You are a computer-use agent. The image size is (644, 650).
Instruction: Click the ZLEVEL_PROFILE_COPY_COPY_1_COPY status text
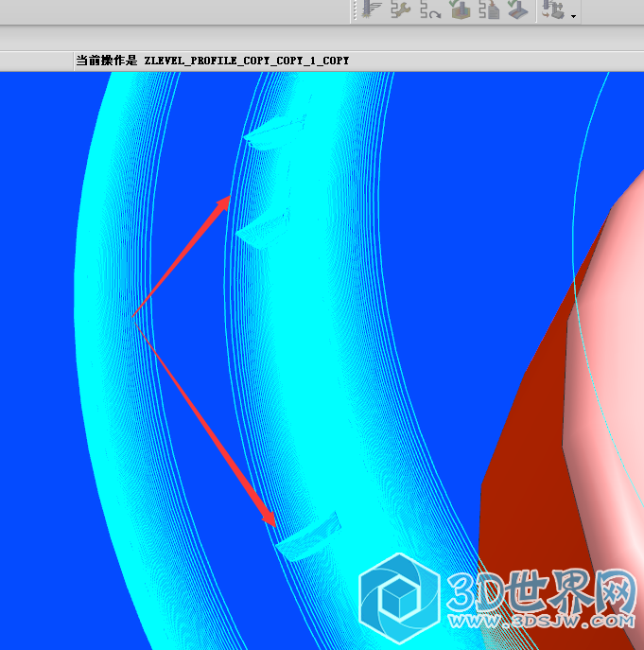point(247,61)
